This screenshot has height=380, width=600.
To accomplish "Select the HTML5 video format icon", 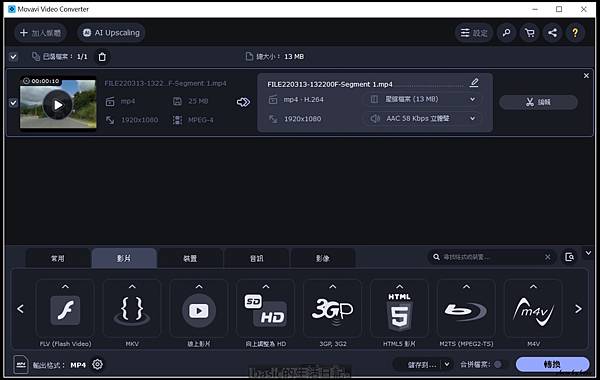I will [399, 312].
